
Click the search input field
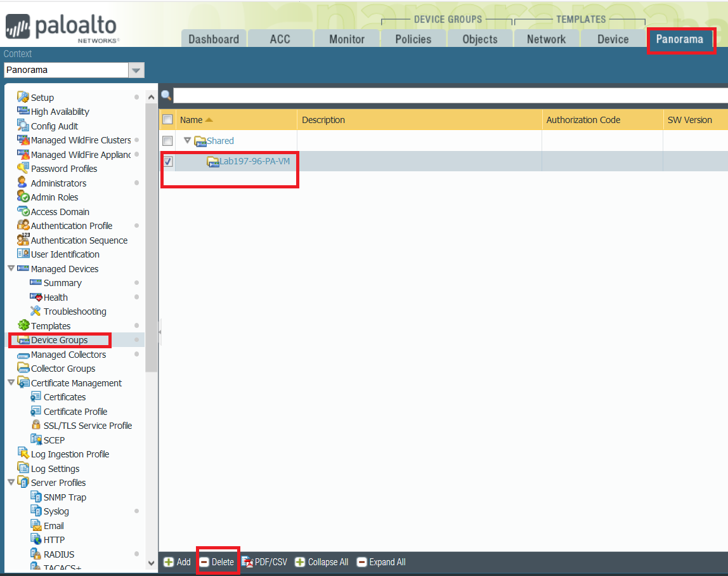click(450, 96)
